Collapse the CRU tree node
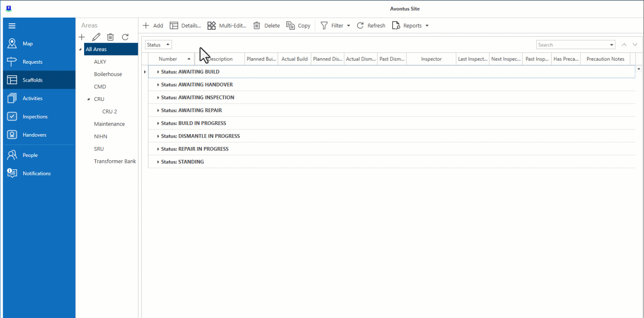644x318 pixels. coord(88,99)
